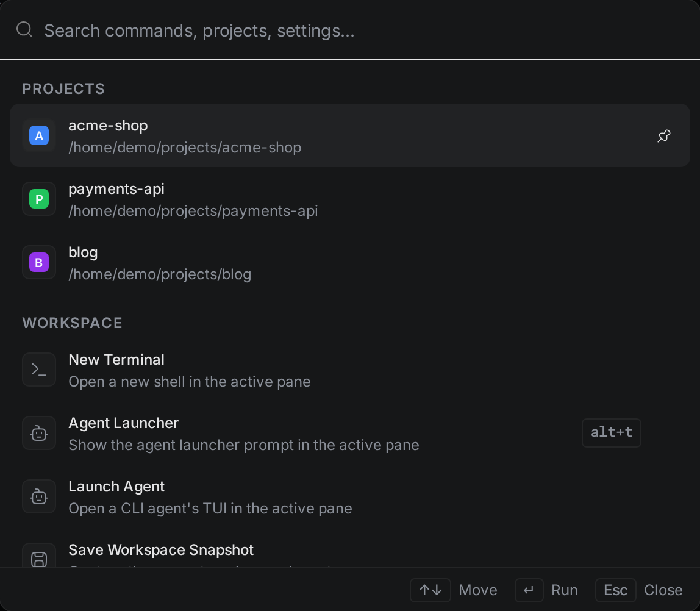Click the Launch Agent robot icon

coord(39,496)
